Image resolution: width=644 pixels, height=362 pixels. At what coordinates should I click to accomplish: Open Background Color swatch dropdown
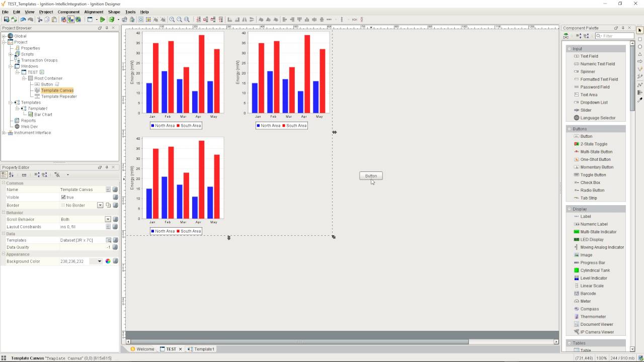pos(100,261)
